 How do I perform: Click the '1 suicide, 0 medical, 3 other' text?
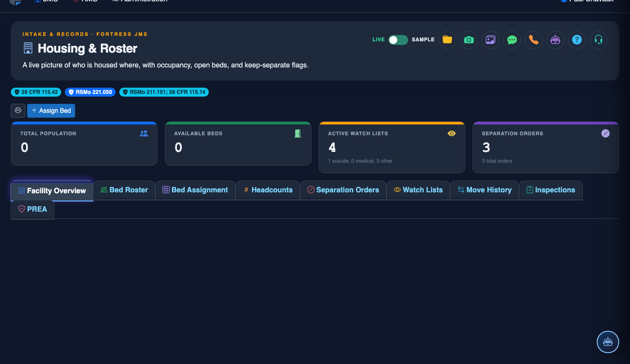(360, 161)
